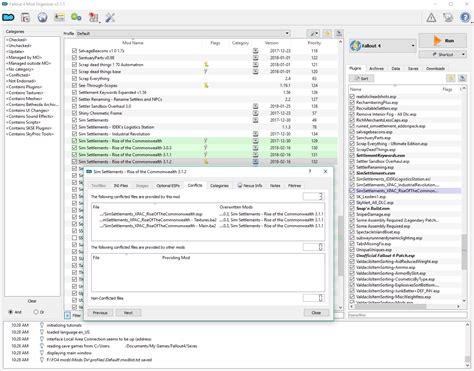Expand the Non-Conflicted files section toggle
The image size is (474, 371).
(x=313, y=298)
